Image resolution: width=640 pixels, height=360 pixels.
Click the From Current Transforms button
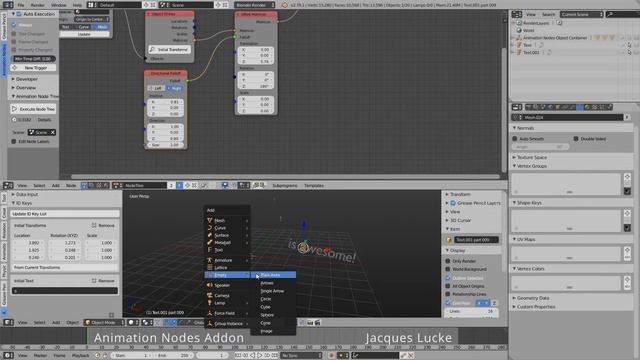point(65,267)
